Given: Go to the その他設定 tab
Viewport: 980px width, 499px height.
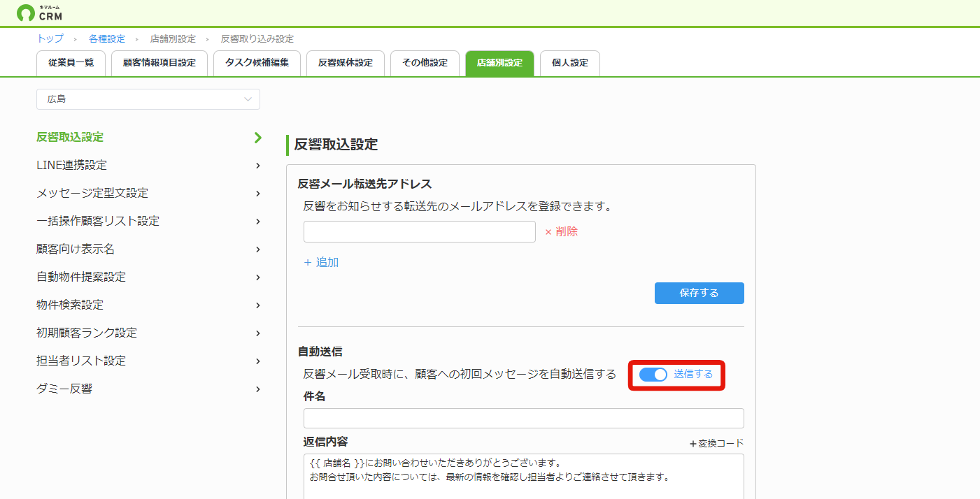Looking at the screenshot, I should [425, 63].
